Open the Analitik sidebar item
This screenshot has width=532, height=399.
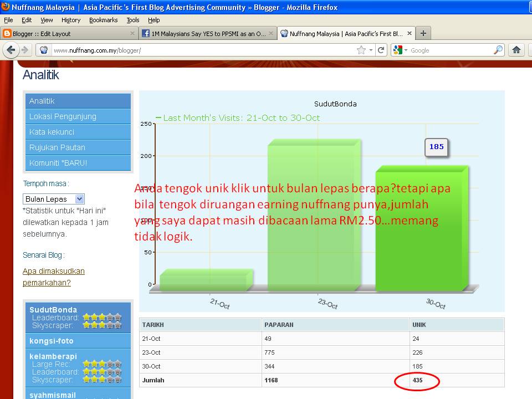coord(78,101)
